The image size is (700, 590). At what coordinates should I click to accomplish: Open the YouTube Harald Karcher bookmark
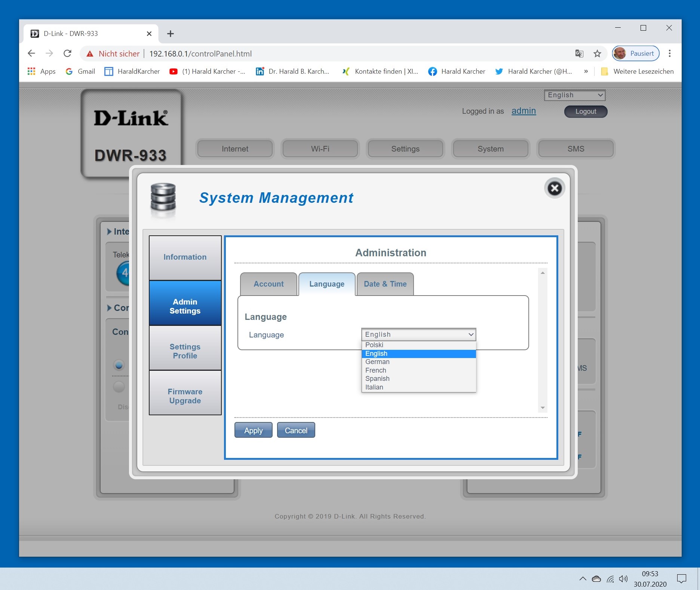coord(207,71)
